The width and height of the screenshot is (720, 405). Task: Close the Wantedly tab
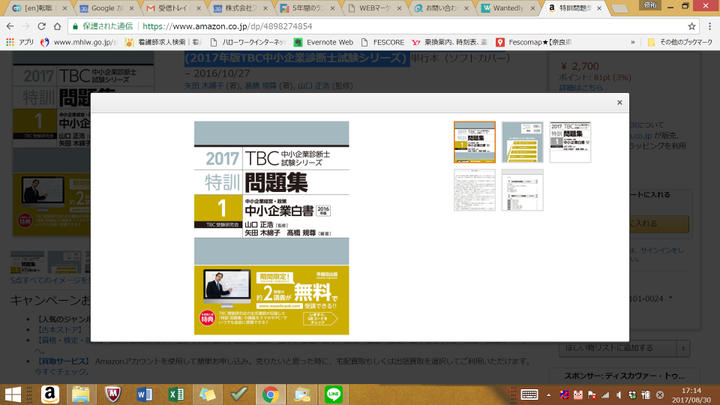pos(533,8)
